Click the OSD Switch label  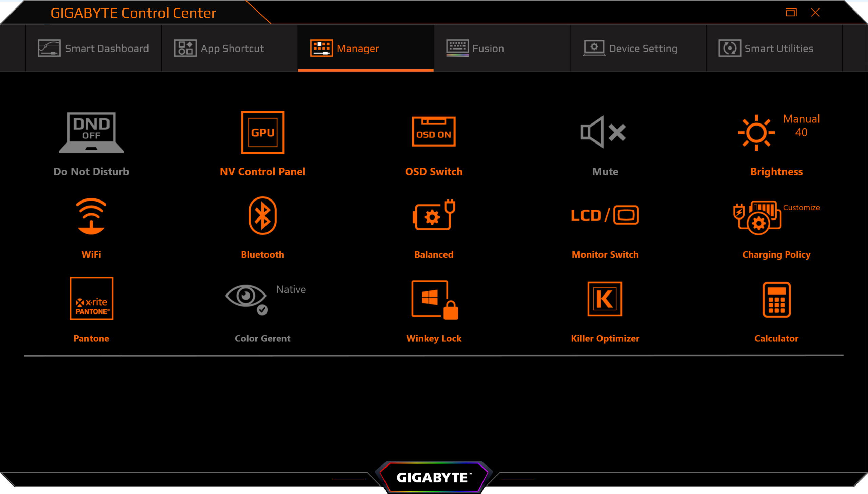434,172
